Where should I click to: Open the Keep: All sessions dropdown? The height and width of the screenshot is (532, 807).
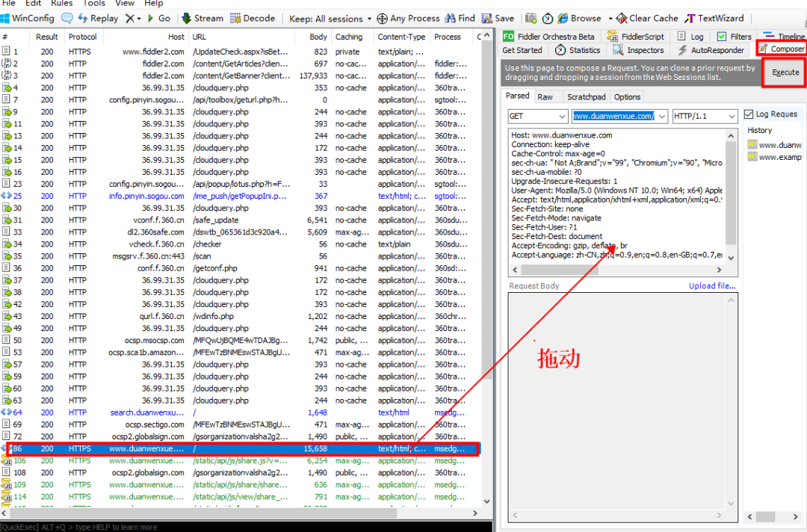[x=330, y=19]
